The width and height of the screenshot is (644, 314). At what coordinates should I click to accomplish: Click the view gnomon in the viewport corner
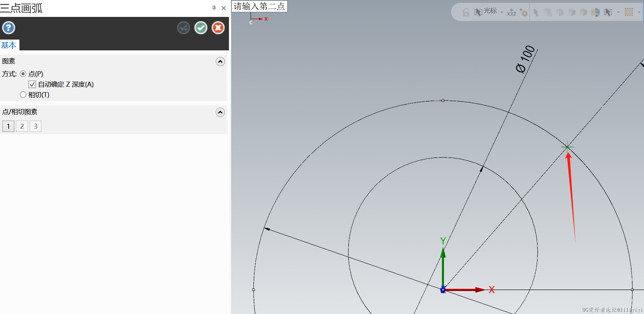coord(258,18)
